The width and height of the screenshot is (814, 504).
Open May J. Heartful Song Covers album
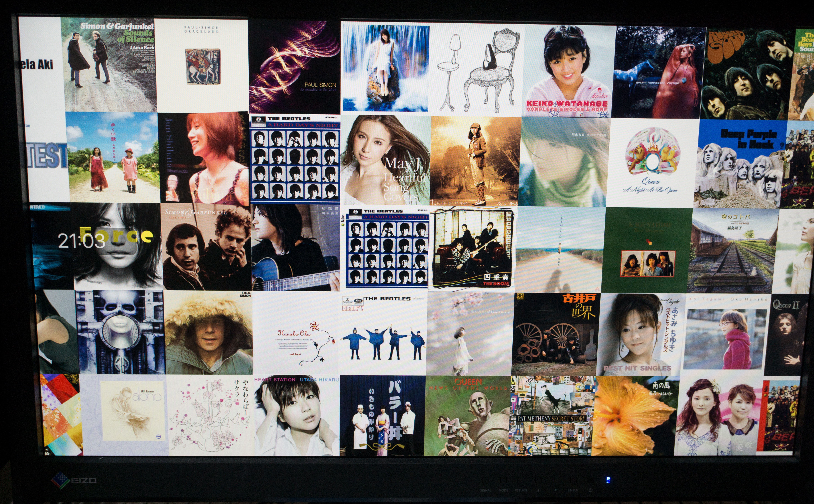385,160
